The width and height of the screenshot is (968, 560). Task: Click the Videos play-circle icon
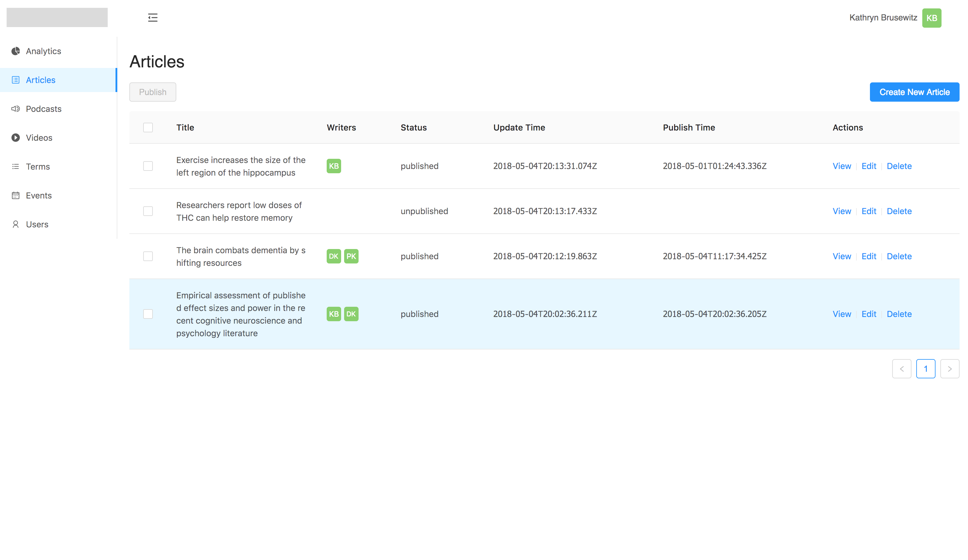[16, 137]
